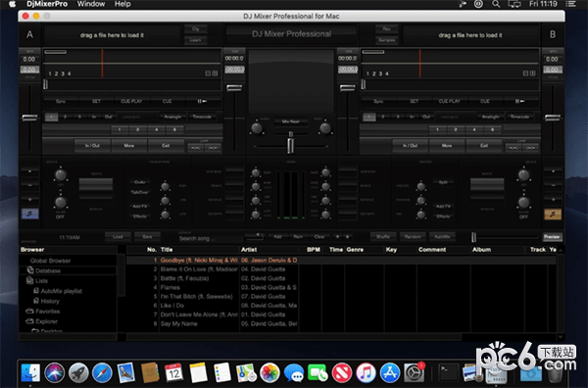Open Safari from the Dock

(x=102, y=372)
